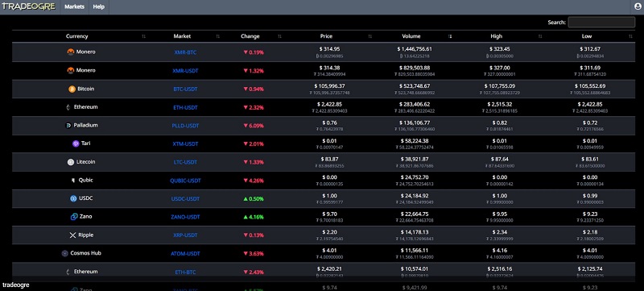Sort table by Change column arrows
The image size is (644, 291).
click(x=279, y=36)
